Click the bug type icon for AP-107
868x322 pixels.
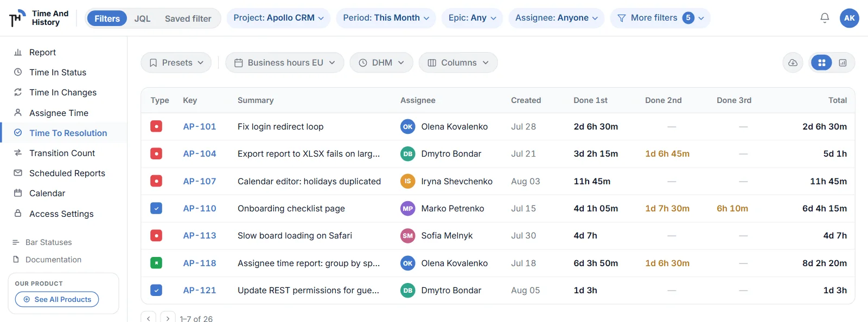click(x=156, y=181)
